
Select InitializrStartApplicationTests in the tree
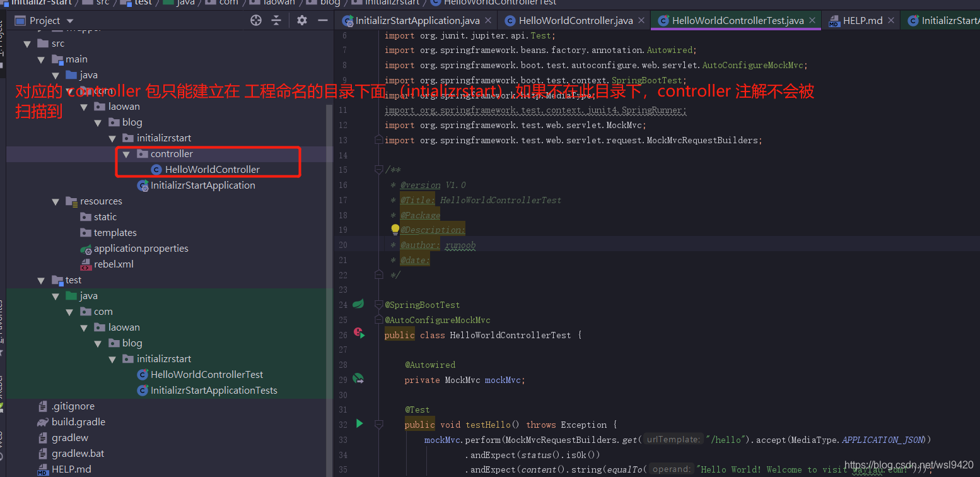214,391
